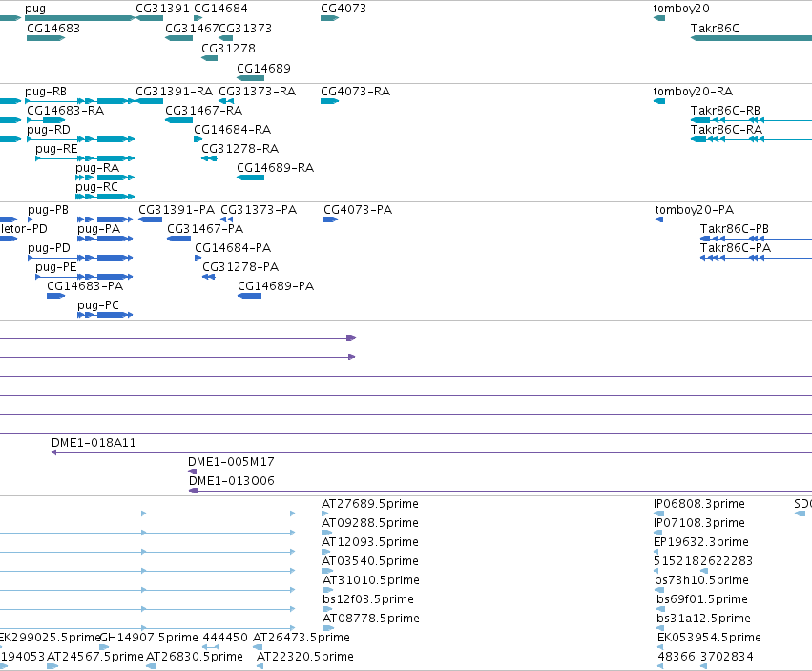Select protein label CG31373-PA

coord(259,210)
